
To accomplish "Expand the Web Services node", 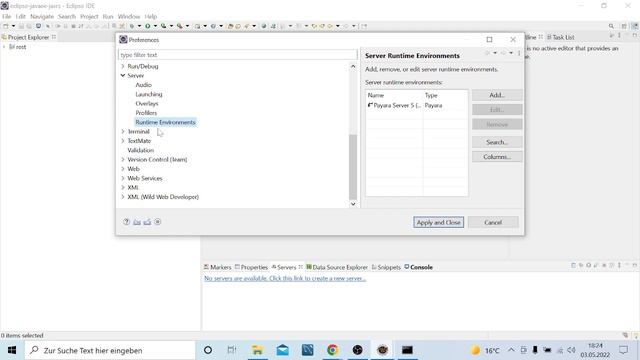I will [123, 178].
